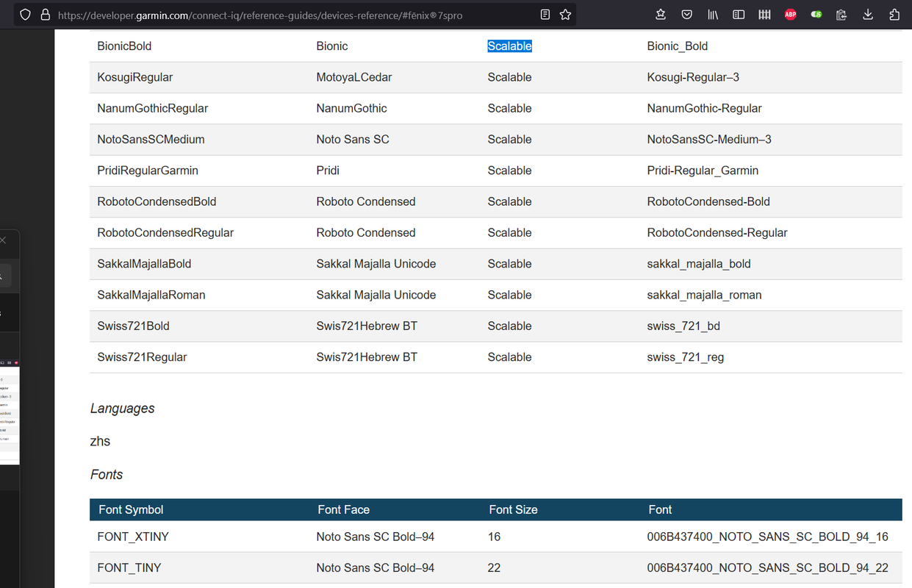Click the Bionic_Bold font file name
This screenshot has height=588, width=912.
point(678,46)
